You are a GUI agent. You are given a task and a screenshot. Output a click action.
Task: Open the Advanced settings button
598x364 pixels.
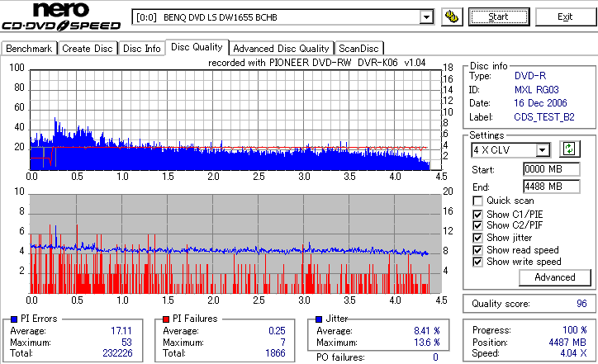[x=555, y=277]
